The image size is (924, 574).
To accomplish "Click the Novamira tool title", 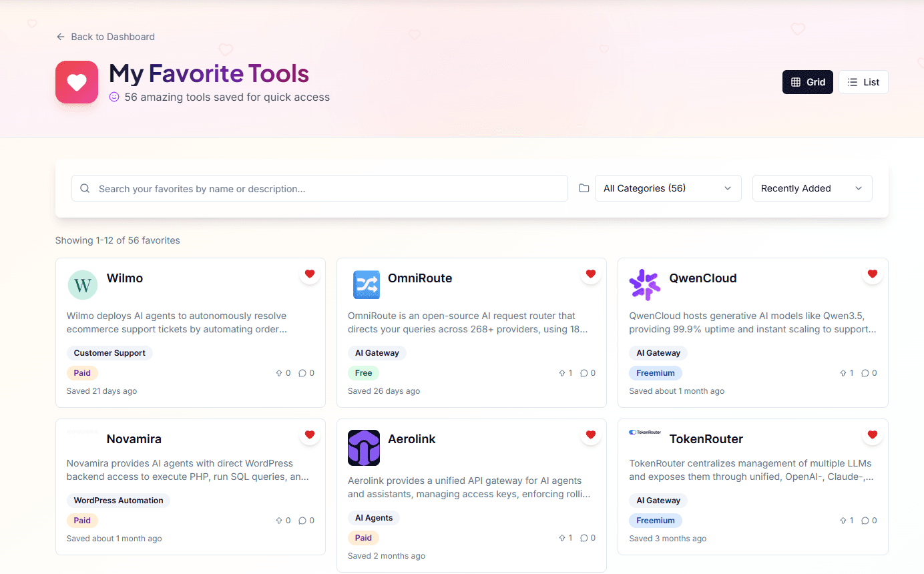I will click(x=134, y=439).
